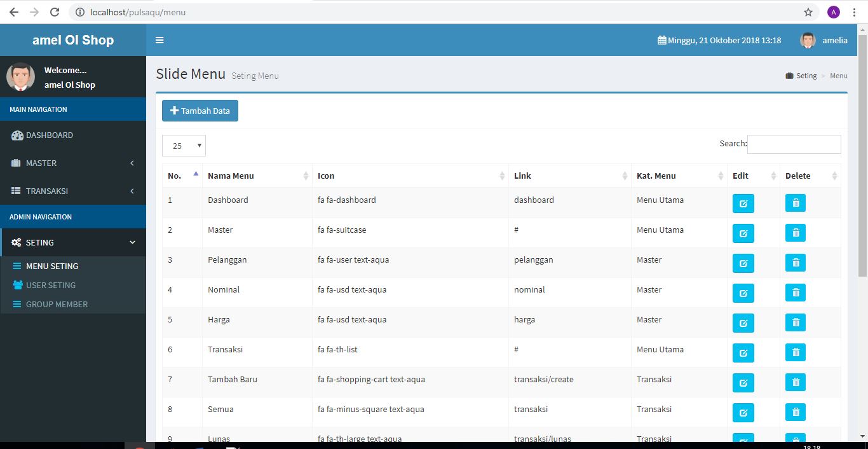Viewport: 868px width, 449px height.
Task: Click edit icon for Dashboard row
Action: 743,204
